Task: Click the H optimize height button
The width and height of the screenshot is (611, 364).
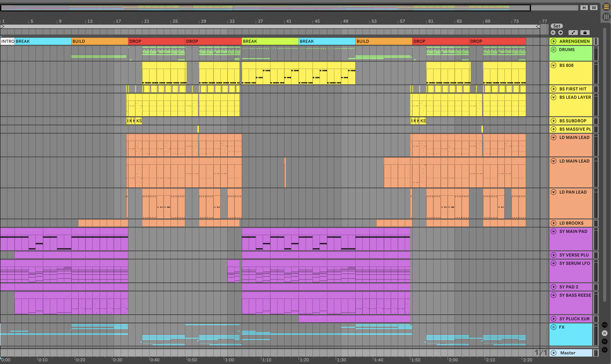Action: [584, 8]
